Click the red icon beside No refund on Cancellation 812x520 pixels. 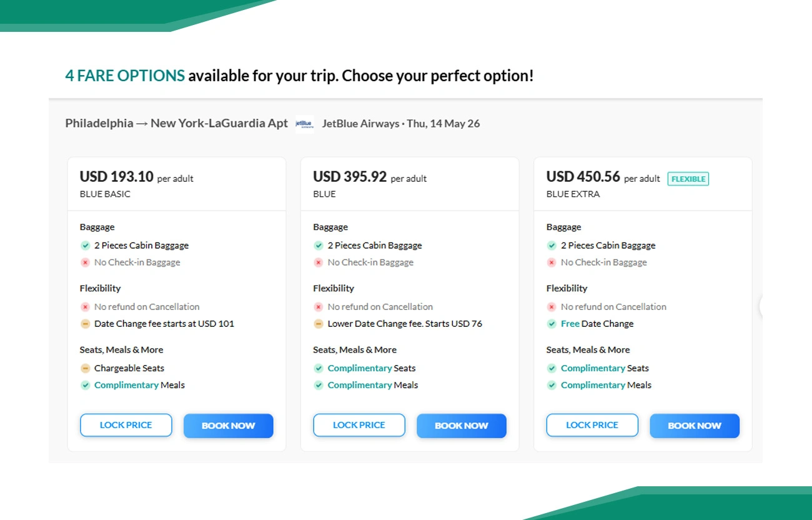86,306
